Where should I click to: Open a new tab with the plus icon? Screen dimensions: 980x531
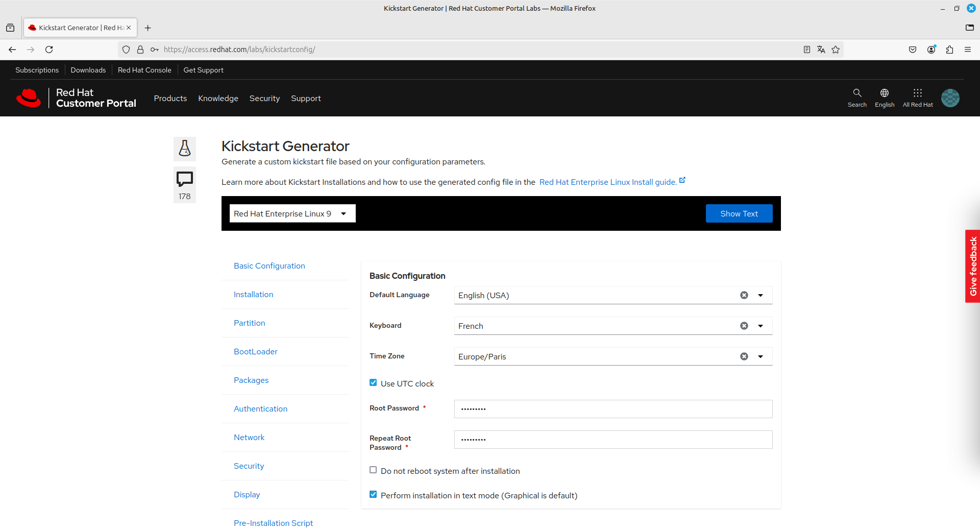(x=148, y=28)
